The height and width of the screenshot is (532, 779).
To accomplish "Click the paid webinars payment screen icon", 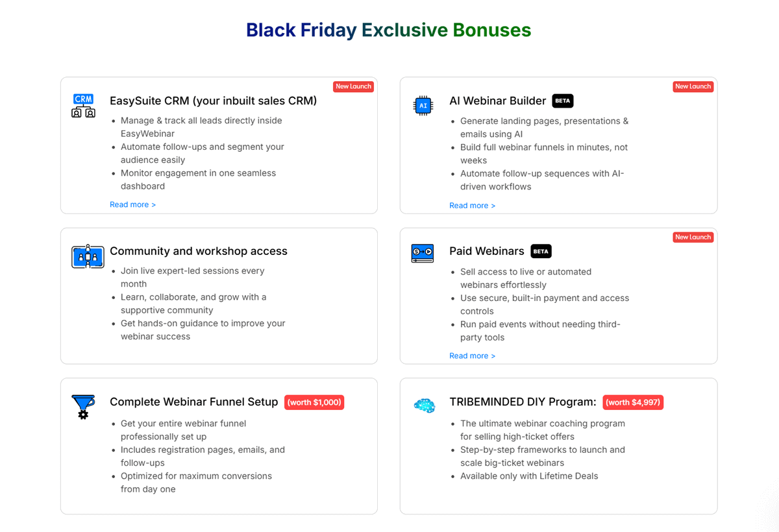I will click(423, 254).
